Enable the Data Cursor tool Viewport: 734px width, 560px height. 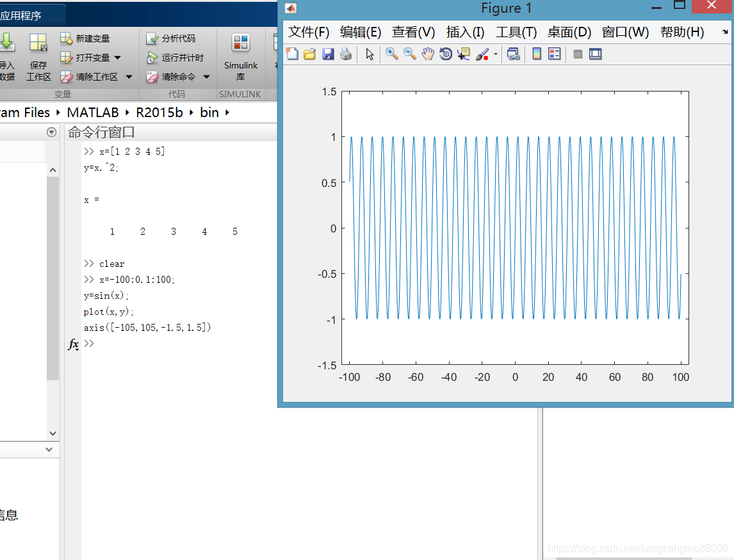click(x=464, y=54)
